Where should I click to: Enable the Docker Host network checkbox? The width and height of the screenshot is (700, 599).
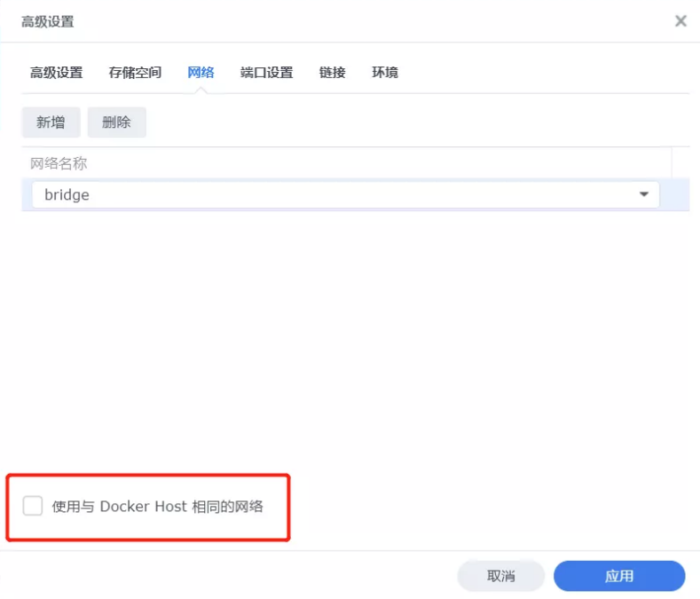click(33, 507)
